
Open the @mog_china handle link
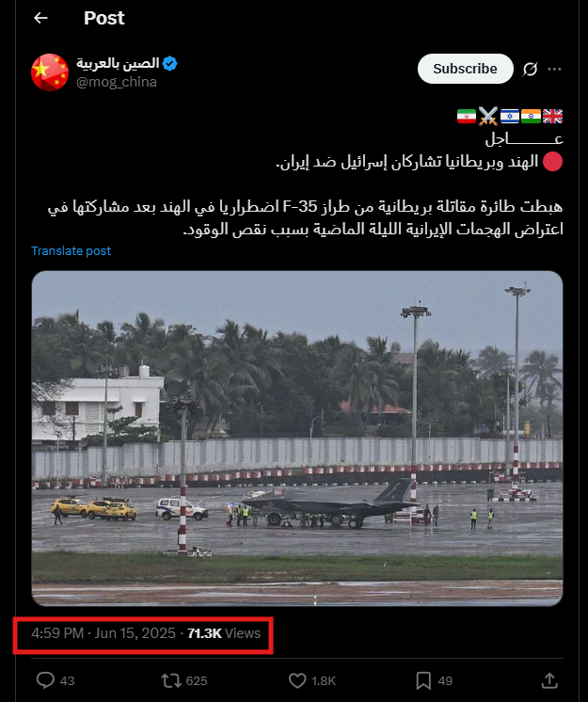coord(117,82)
